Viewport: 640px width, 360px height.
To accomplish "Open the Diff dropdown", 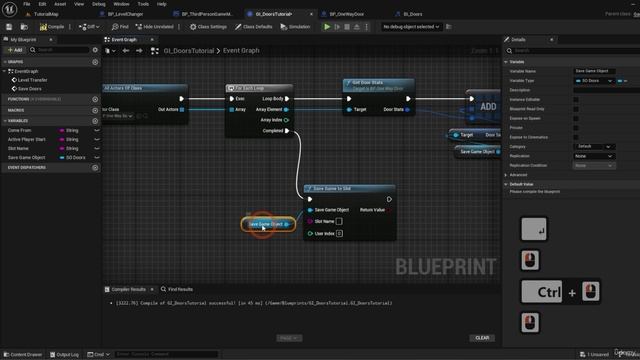I will click(89, 27).
